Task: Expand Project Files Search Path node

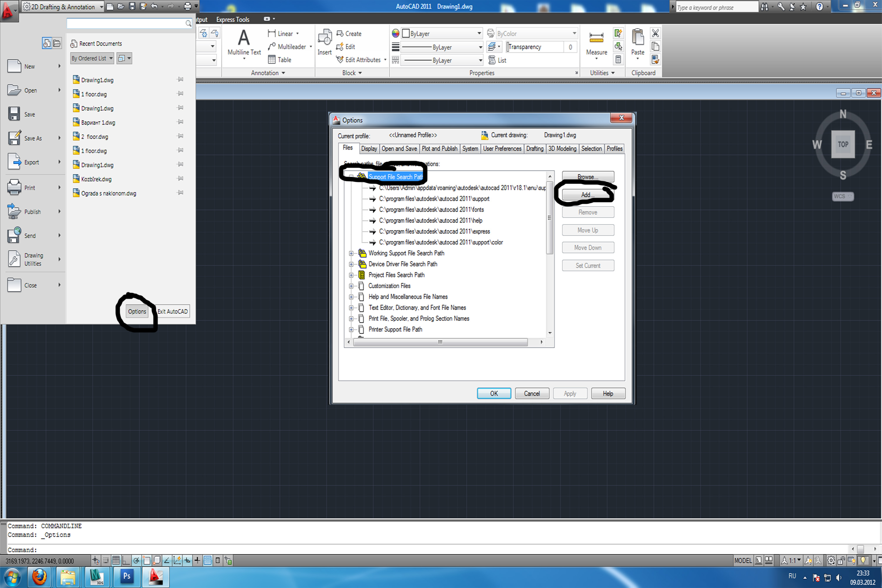Action: pos(351,275)
